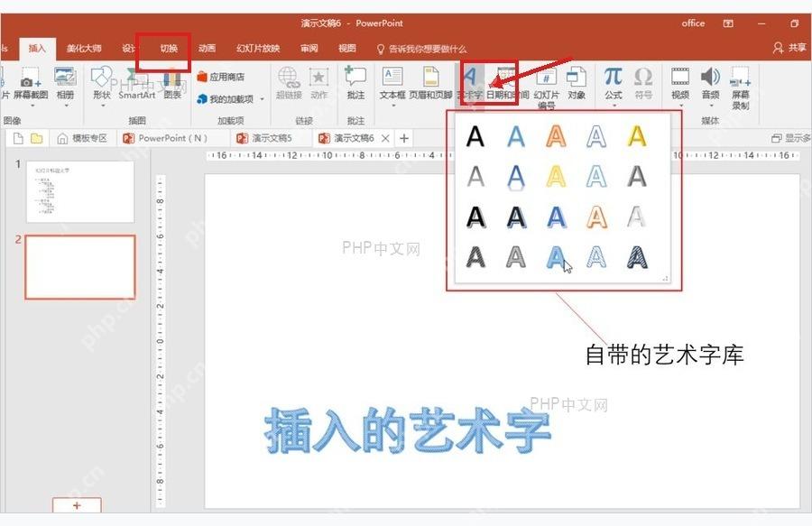The width and height of the screenshot is (812, 526).
Task: Open the Animations (动画) ribbon tab
Action: (207, 48)
